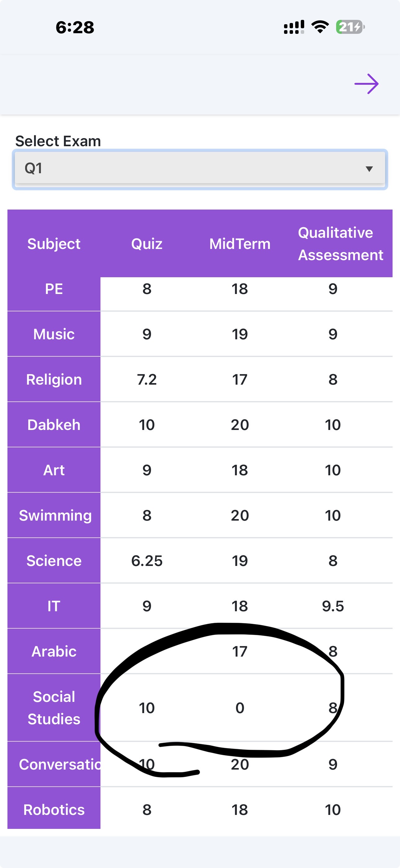
Task: Select the Swimming subject cell
Action: [55, 516]
